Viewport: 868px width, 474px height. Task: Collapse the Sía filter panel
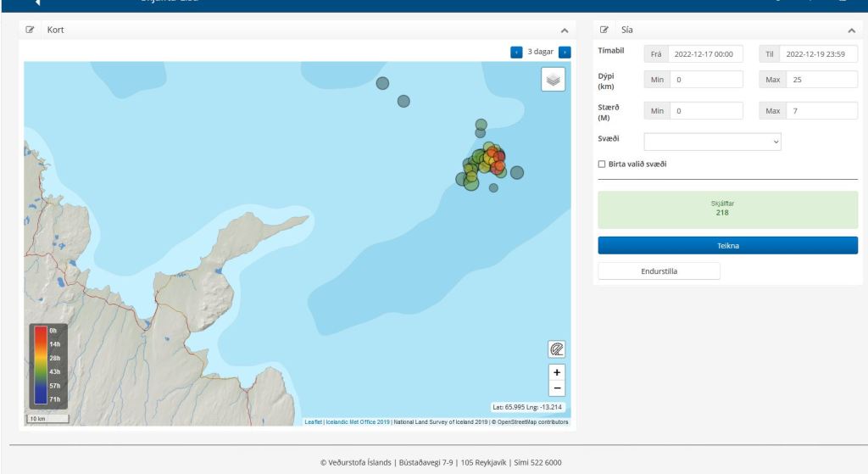[851, 31]
